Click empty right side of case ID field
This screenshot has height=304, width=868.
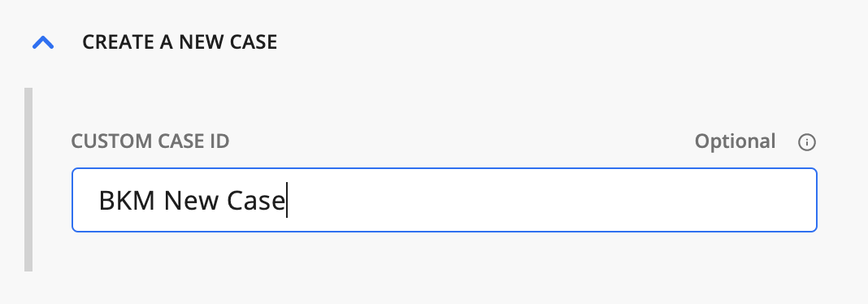[x=553, y=200]
